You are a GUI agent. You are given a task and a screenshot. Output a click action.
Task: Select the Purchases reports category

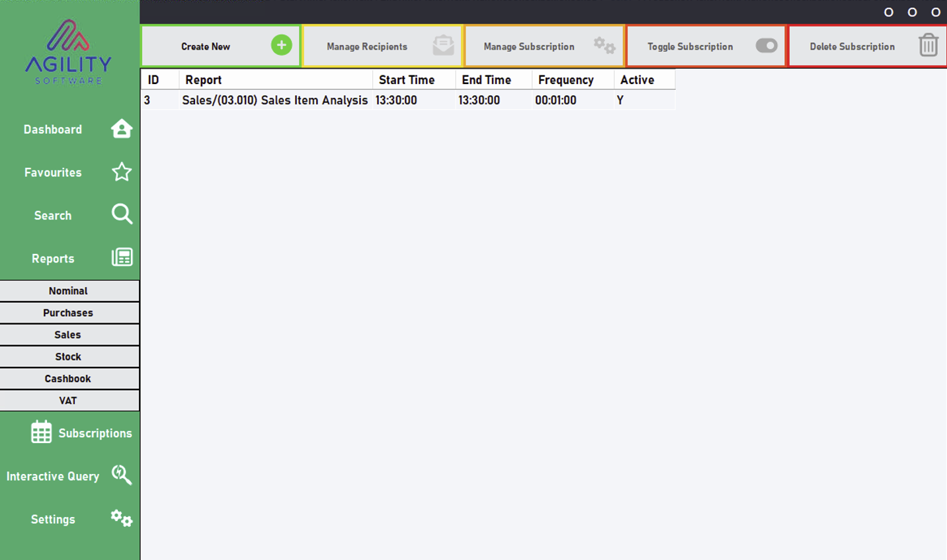(x=69, y=313)
